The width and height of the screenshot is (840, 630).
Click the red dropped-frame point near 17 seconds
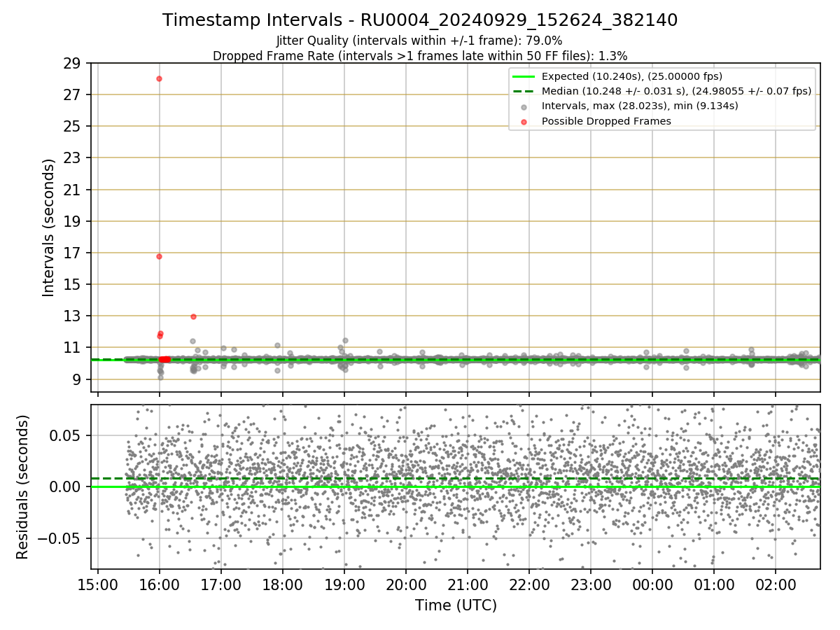pyautogui.click(x=160, y=256)
